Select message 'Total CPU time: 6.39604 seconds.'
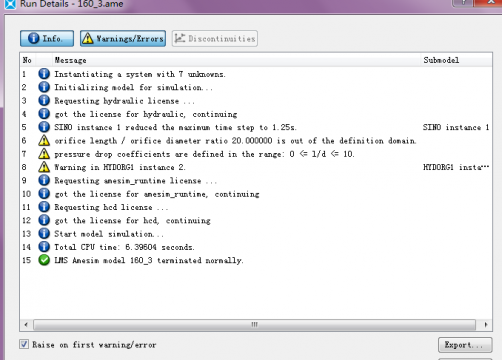 click(x=124, y=247)
